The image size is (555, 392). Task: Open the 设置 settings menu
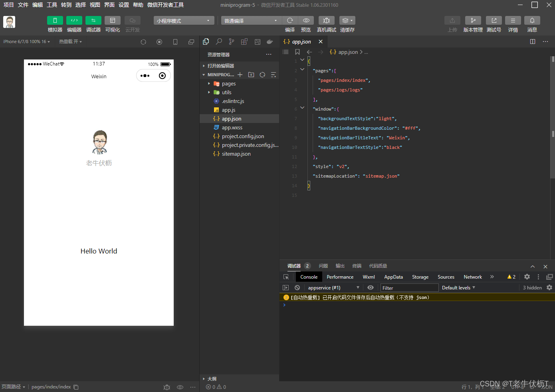click(x=124, y=5)
